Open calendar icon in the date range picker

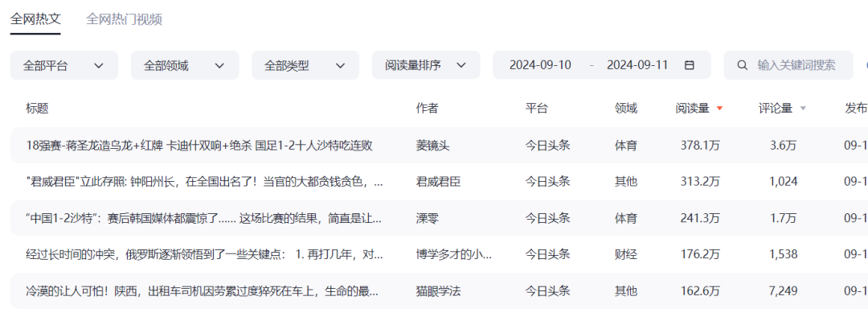[x=690, y=65]
